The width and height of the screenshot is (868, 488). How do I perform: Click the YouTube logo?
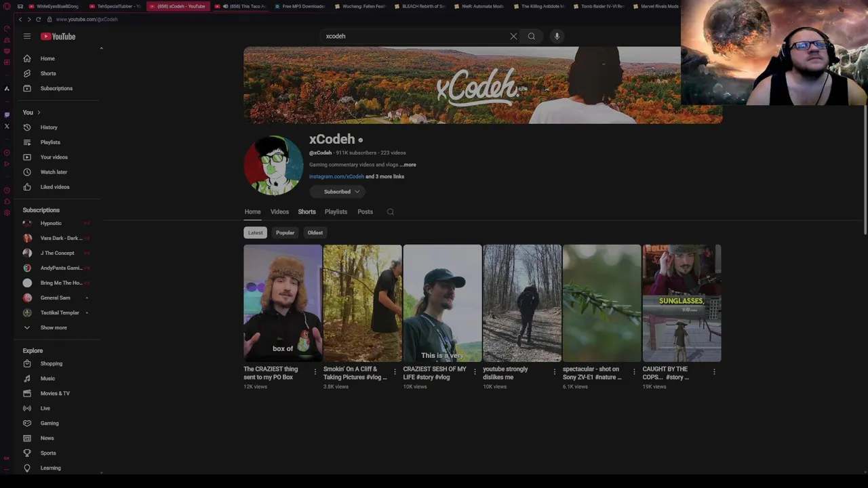click(x=58, y=36)
